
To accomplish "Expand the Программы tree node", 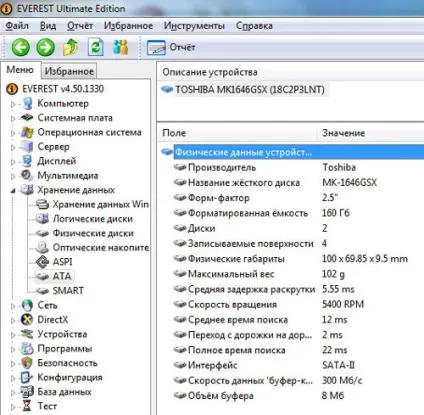I will (x=13, y=349).
